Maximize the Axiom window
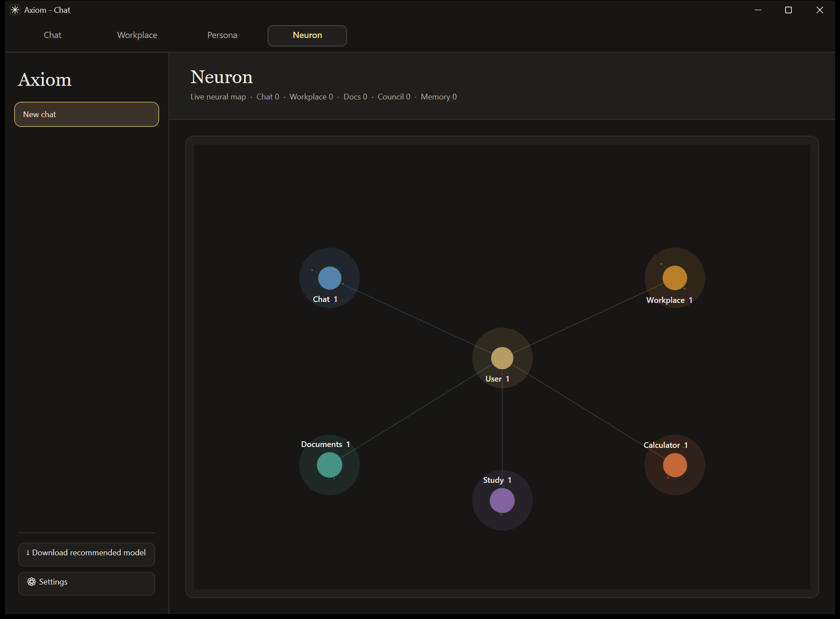Screen dimensions: 840x619 [x=788, y=10]
